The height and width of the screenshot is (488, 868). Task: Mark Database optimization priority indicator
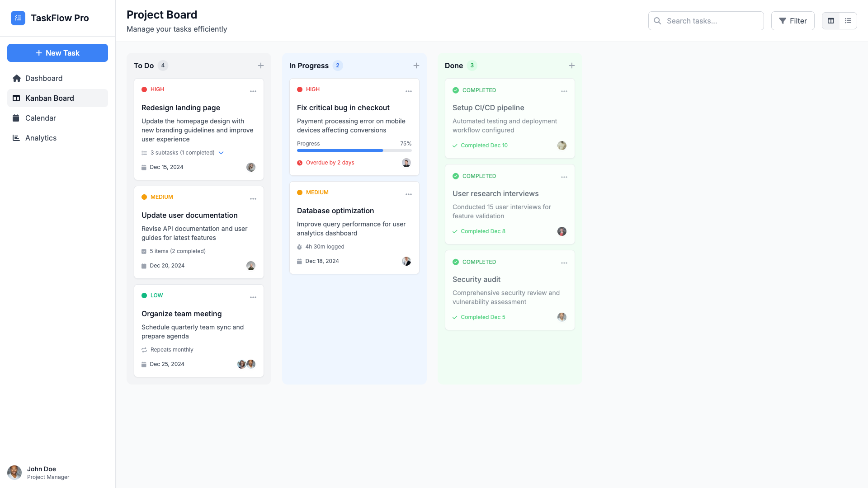[x=300, y=192]
